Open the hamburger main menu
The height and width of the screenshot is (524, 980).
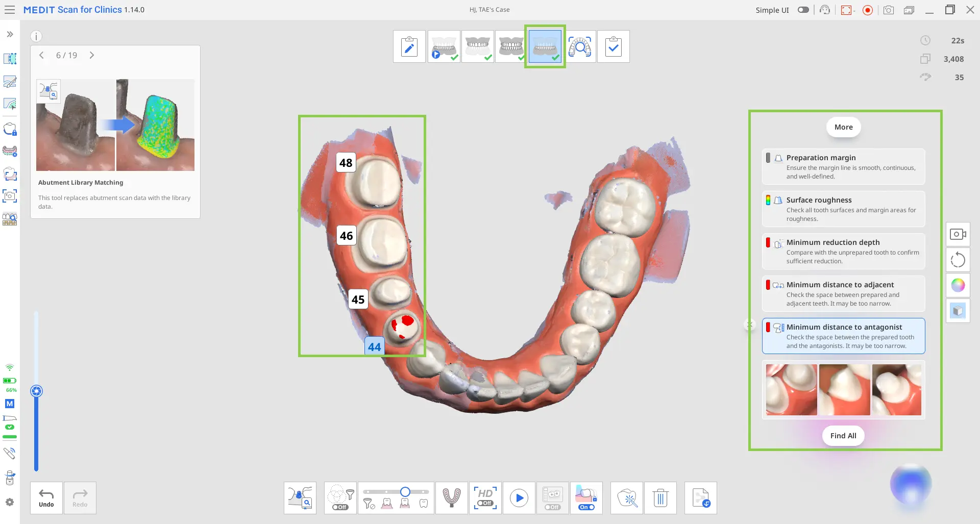(10, 10)
